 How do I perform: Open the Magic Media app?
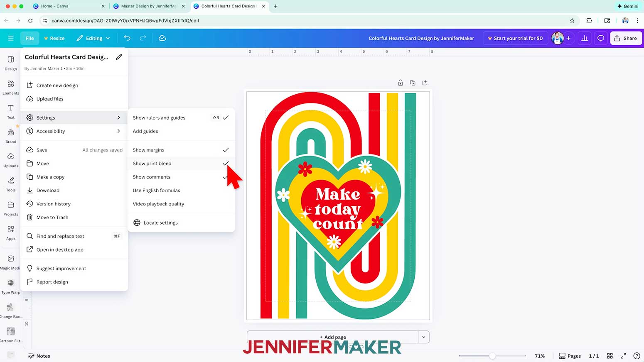11,262
